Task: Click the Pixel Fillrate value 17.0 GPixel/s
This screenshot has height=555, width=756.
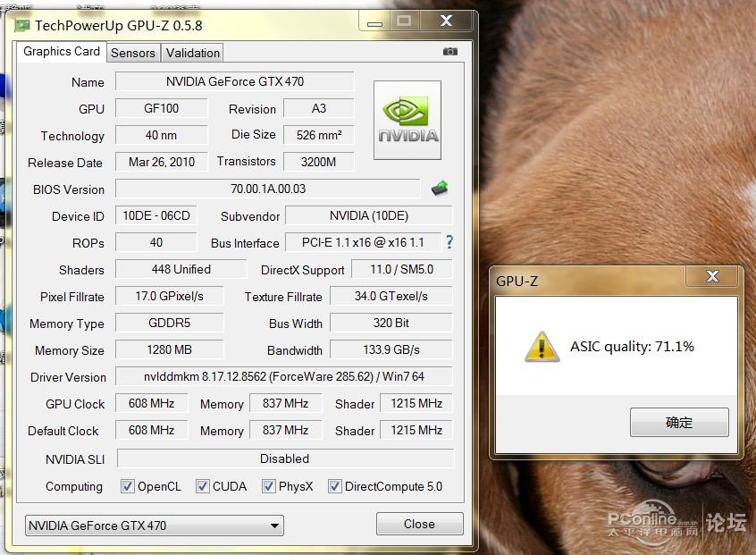Action: [x=169, y=296]
